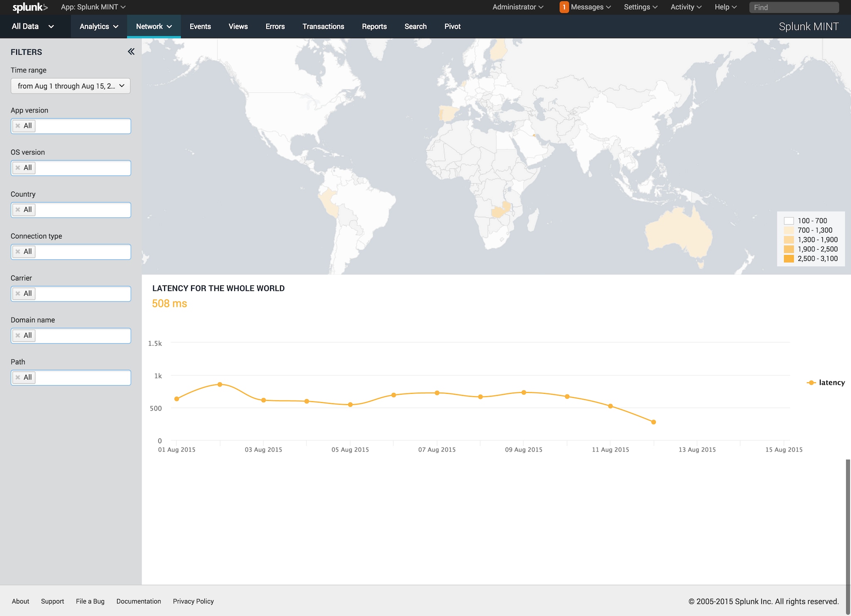Open the Transactions tab
The width and height of the screenshot is (851, 616).
tap(323, 27)
